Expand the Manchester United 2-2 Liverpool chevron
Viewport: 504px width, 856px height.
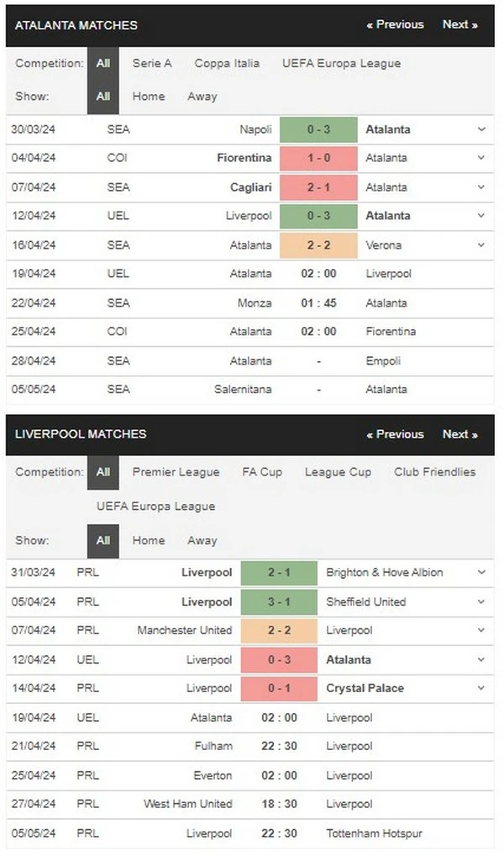coord(481,630)
